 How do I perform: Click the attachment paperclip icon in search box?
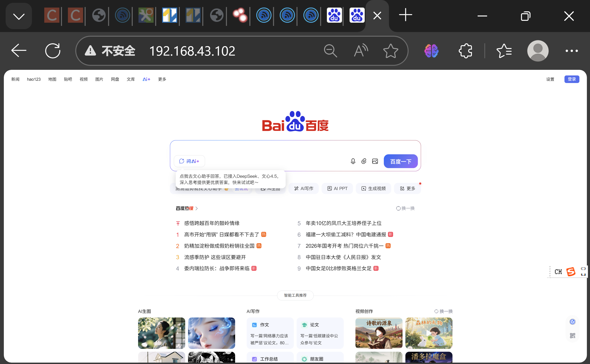tap(364, 161)
